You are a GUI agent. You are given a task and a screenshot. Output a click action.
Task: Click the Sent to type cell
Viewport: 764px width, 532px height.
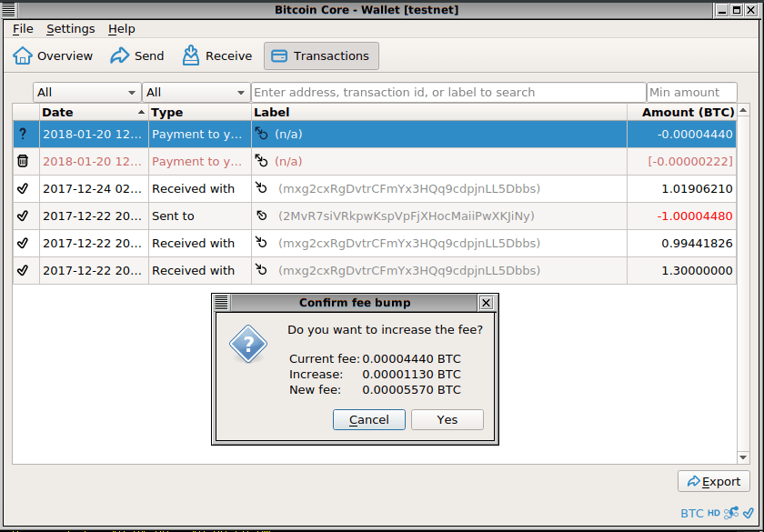(200, 216)
